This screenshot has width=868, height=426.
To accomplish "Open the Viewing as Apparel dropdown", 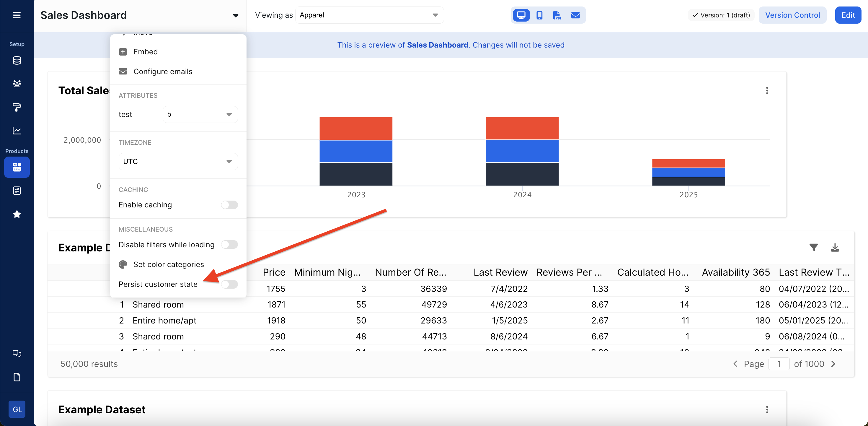I will [x=369, y=15].
